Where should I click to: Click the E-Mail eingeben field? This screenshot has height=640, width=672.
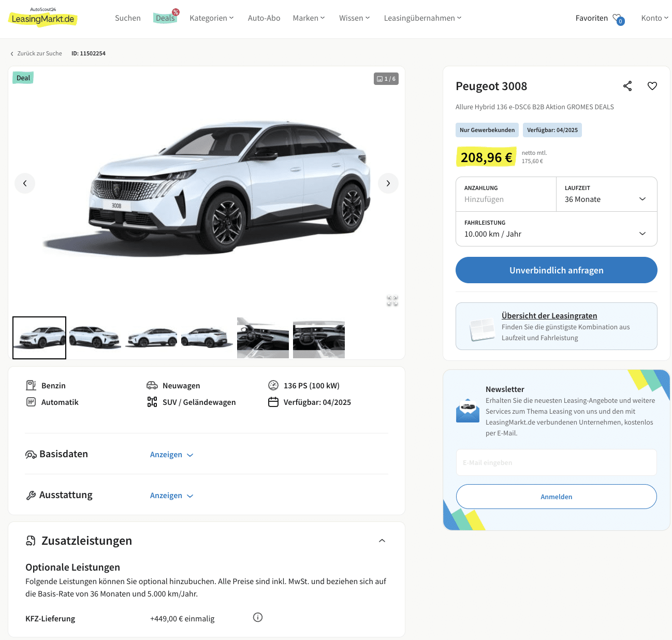point(557,462)
